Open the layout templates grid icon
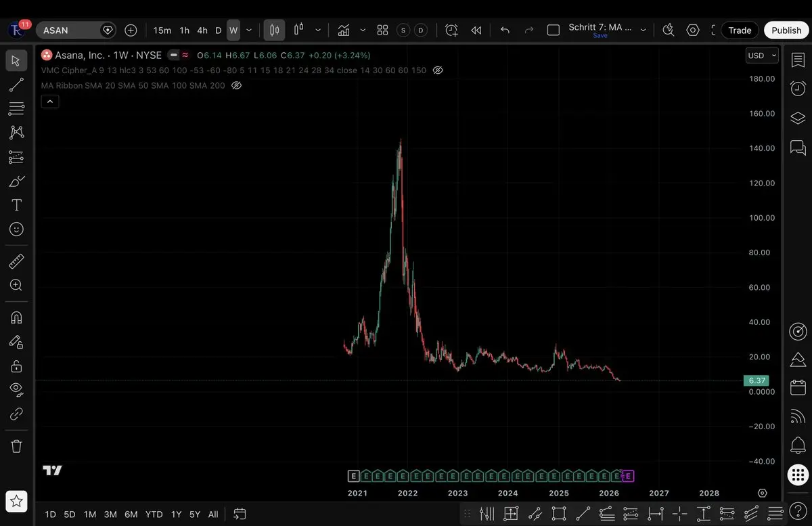This screenshot has height=526, width=812. [382, 30]
